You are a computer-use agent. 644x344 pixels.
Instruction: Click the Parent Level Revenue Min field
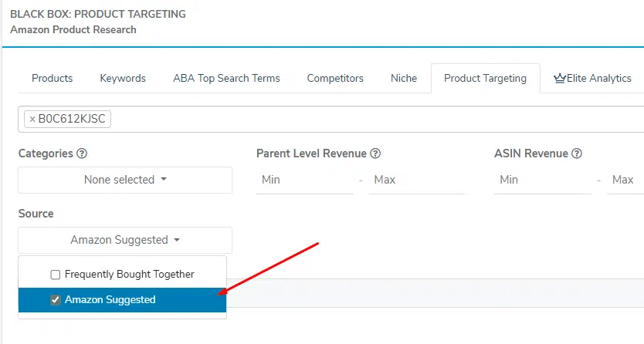pos(304,180)
